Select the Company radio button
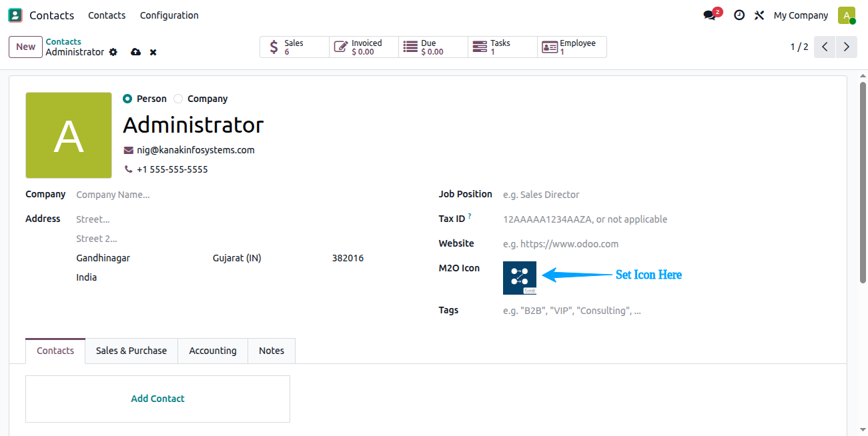 tap(178, 99)
